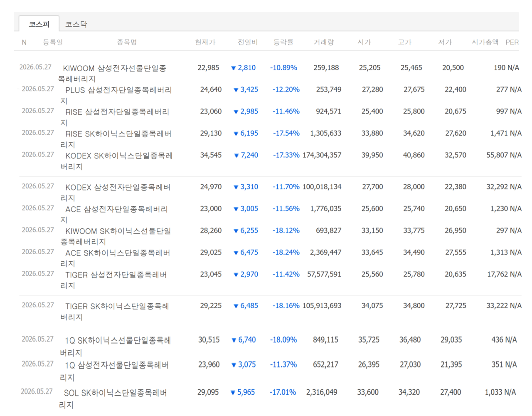Select volume 2,369,447 cell
Image resolution: width=532 pixels, height=416 pixels.
[x=326, y=253]
